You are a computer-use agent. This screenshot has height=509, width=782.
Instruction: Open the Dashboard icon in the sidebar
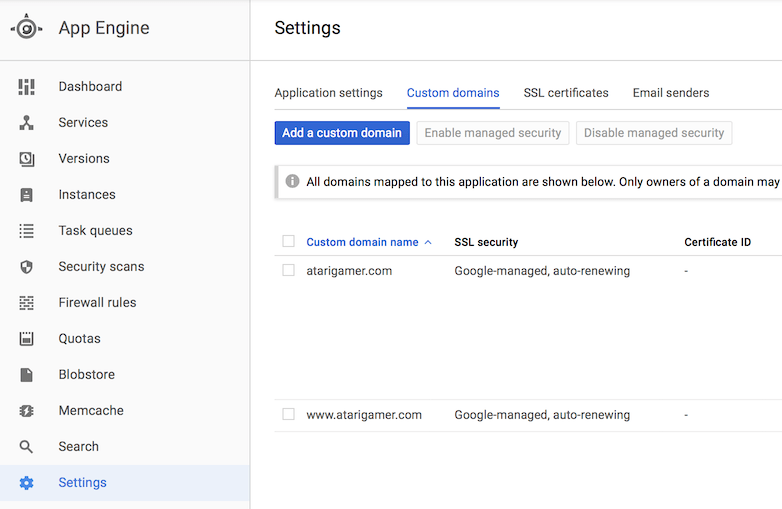26,87
